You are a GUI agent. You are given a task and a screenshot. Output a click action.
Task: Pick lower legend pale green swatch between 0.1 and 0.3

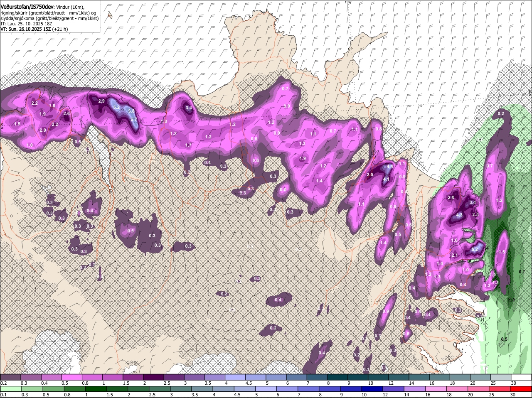pos(11,389)
